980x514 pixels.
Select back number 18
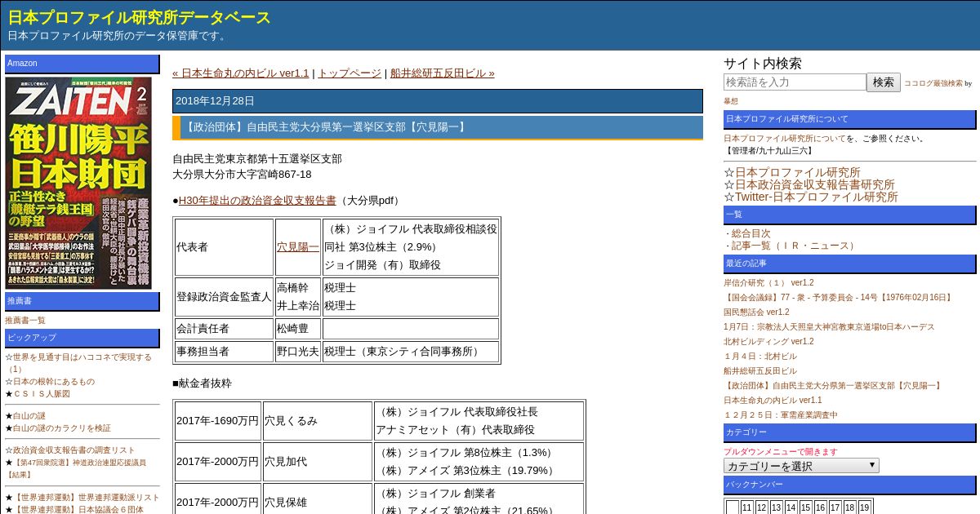tap(849, 507)
